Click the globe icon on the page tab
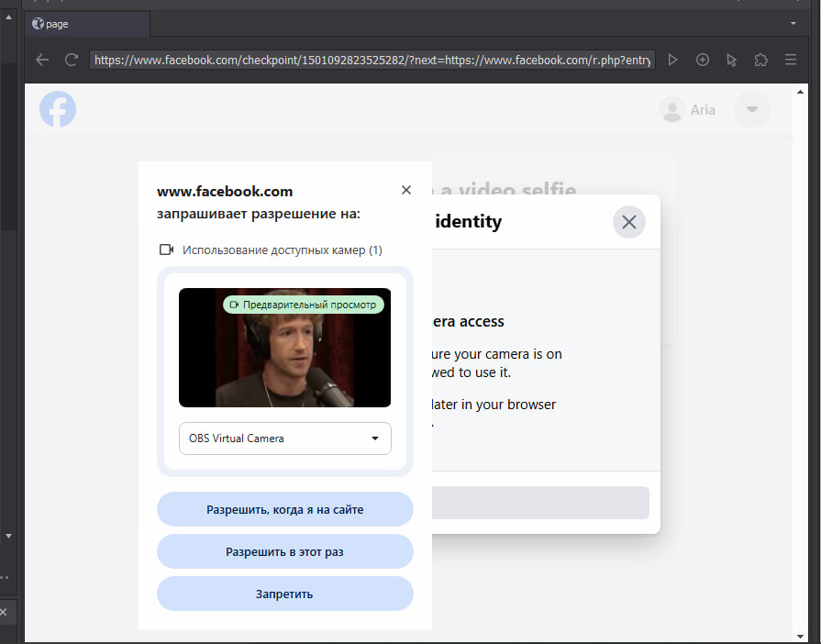This screenshot has width=821, height=644. point(38,24)
